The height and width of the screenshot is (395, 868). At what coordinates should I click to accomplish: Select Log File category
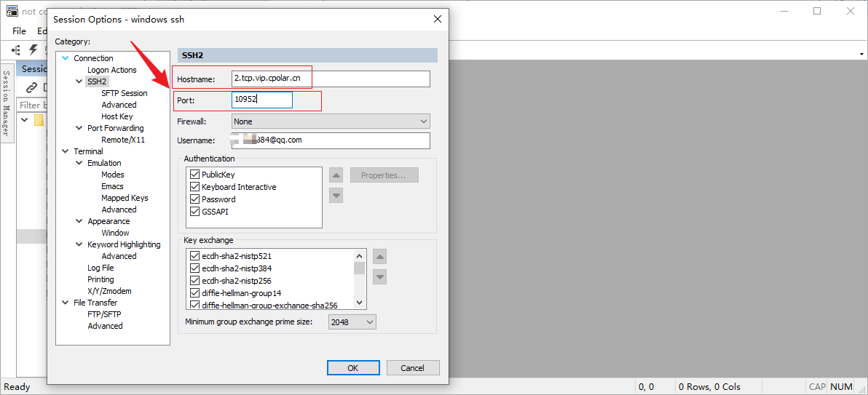click(x=100, y=268)
